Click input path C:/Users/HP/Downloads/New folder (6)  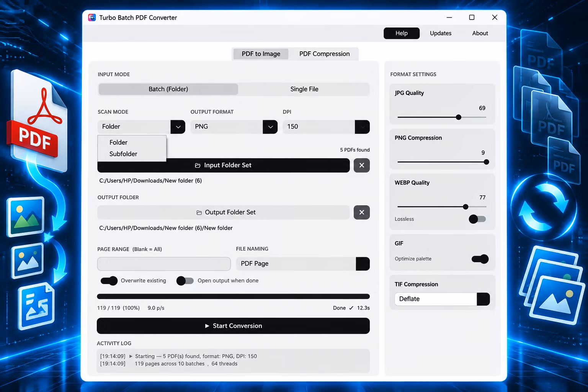point(150,181)
